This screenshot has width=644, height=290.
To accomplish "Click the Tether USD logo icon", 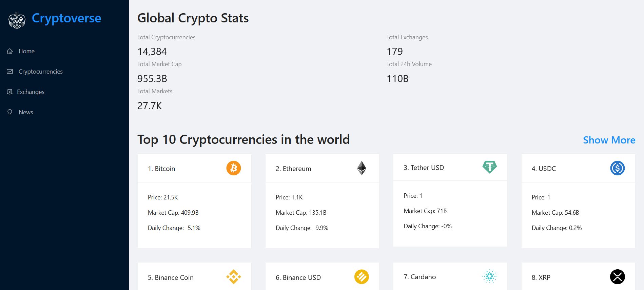I will 490,167.
